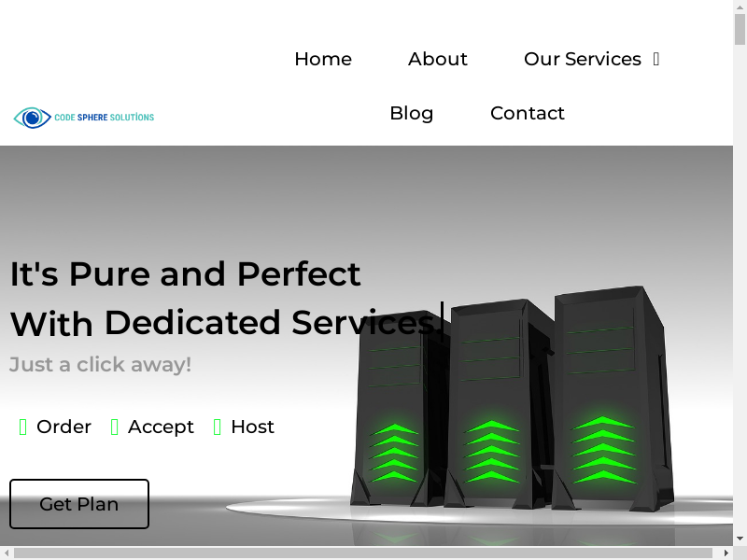Click the icon beside Order

22,427
